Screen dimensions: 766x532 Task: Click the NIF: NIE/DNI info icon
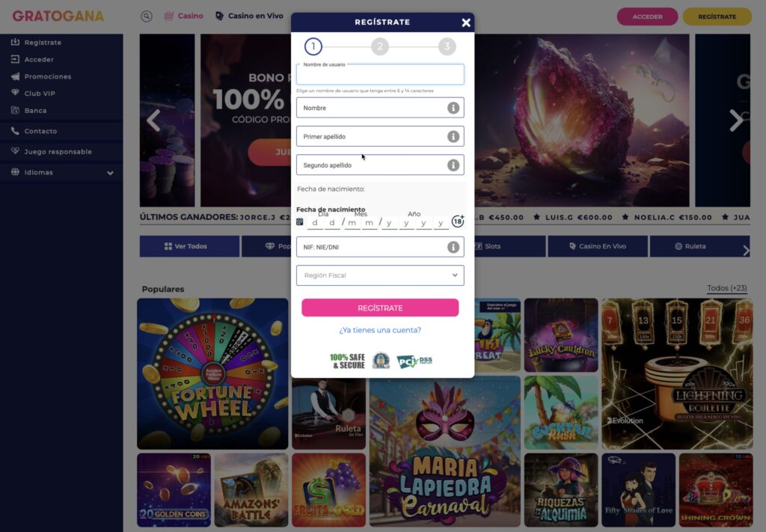click(453, 247)
